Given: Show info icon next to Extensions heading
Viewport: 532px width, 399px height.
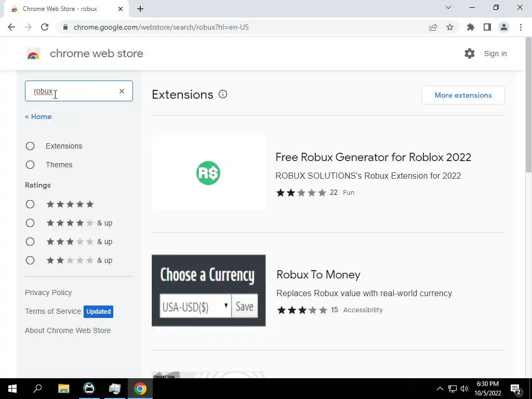Looking at the screenshot, I should [223, 95].
